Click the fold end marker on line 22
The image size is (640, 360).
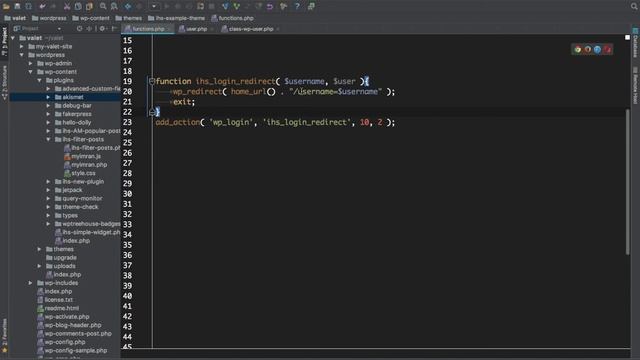151,112
